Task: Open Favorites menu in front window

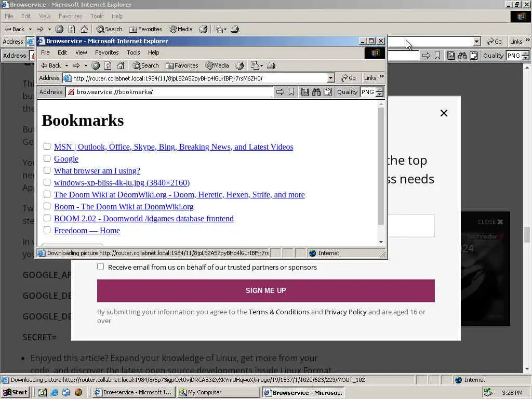Action: (107, 52)
